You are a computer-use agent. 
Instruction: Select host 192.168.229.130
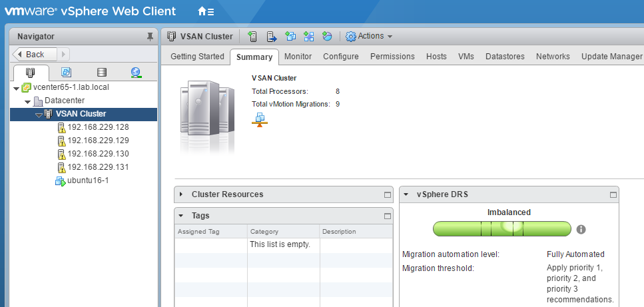pos(98,154)
